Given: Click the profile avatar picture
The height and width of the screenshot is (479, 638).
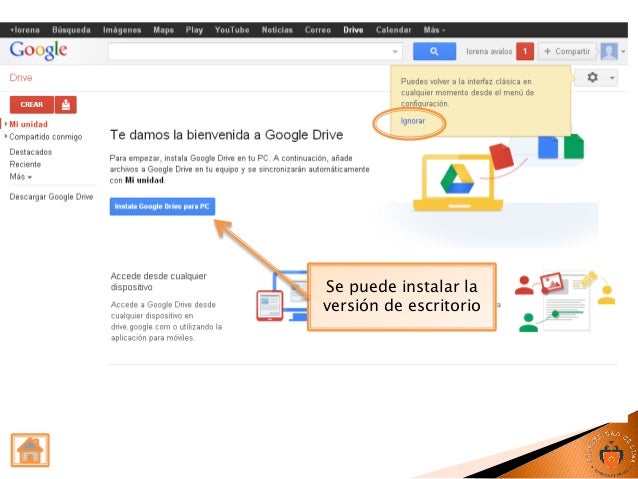Looking at the screenshot, I should (609, 52).
